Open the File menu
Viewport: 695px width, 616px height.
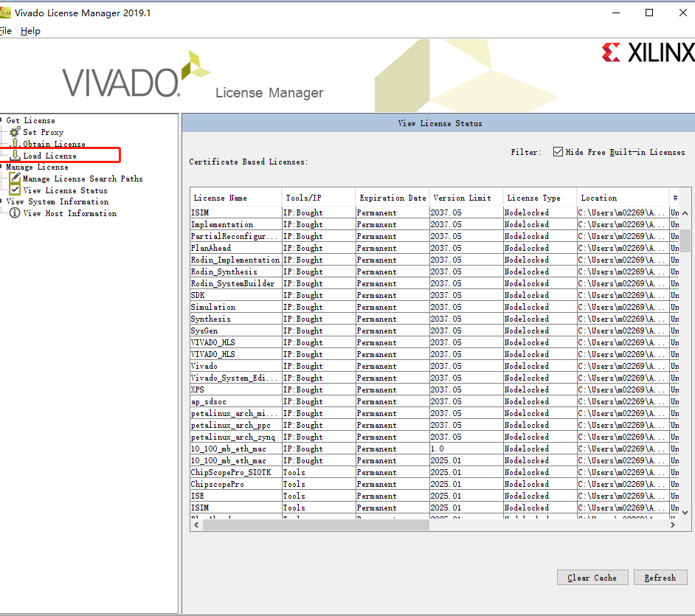click(6, 31)
